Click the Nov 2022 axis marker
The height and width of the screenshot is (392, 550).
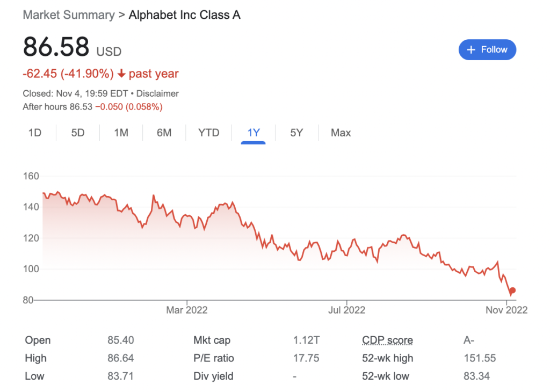(506, 310)
